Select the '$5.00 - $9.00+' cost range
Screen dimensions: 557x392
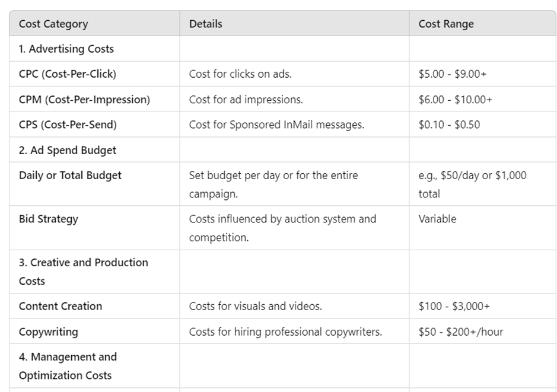click(x=453, y=74)
